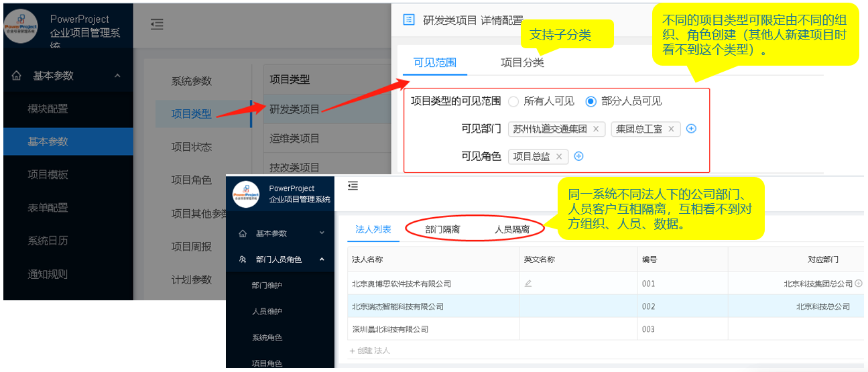Remove the 集团总工室 department tag

tap(671, 129)
